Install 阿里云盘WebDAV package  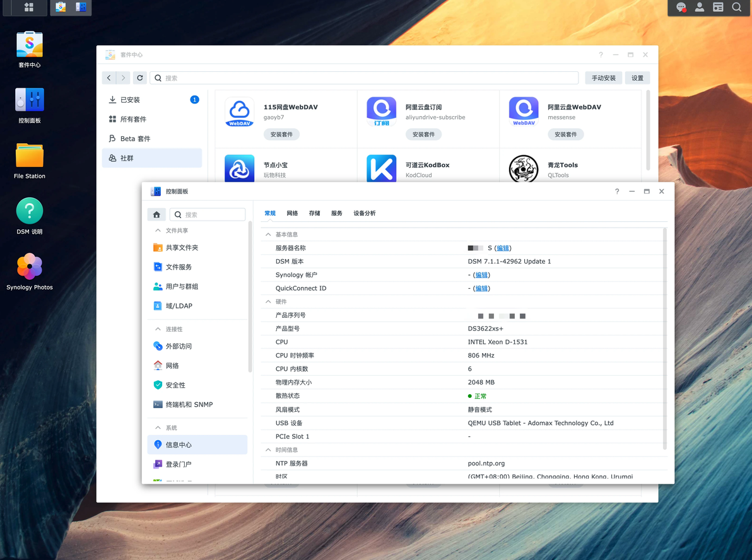point(566,134)
